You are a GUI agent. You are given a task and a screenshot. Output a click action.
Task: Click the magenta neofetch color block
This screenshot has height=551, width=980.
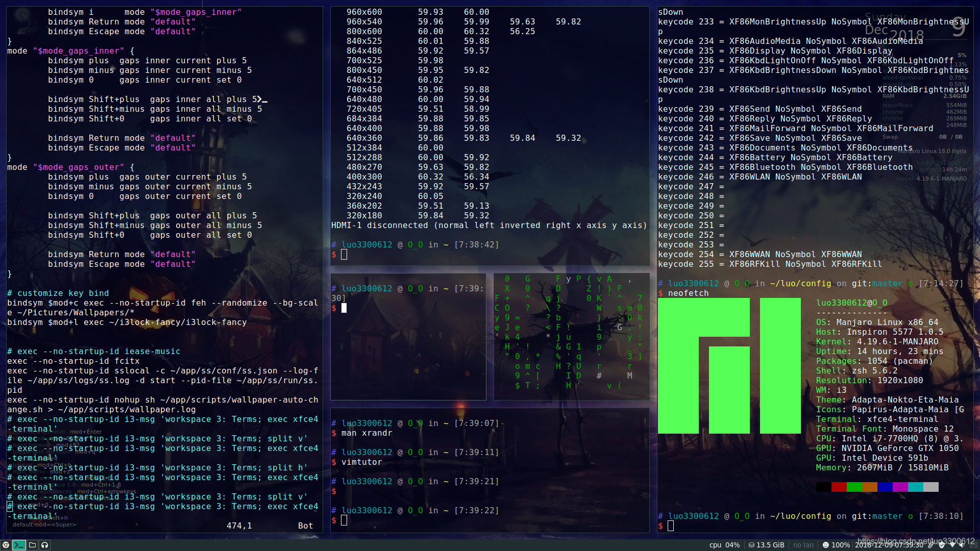point(900,487)
